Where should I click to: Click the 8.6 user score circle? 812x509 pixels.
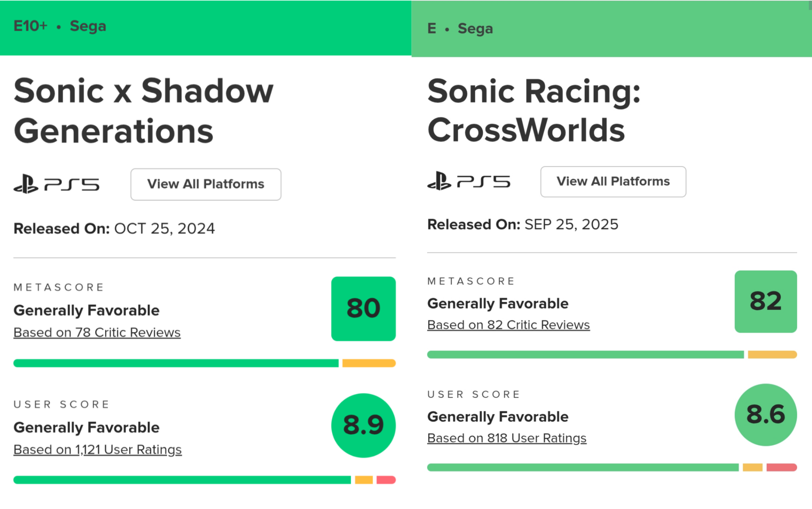pos(765,414)
